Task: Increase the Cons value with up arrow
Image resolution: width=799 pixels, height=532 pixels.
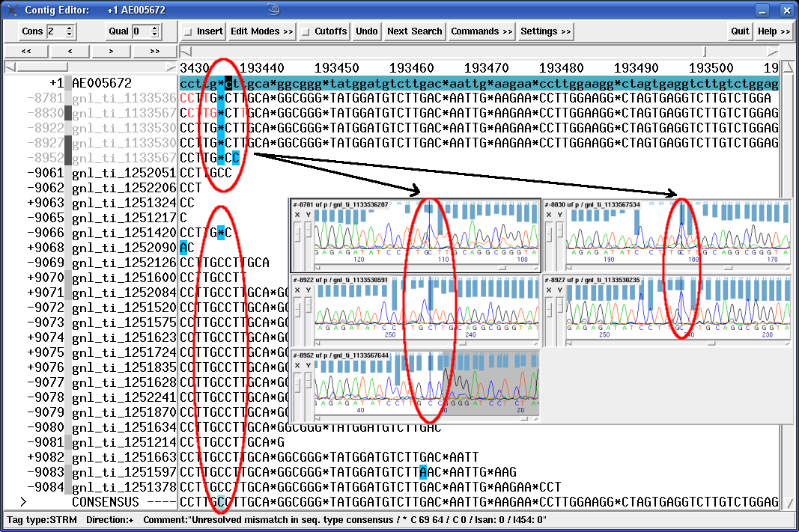Action: coord(70,28)
